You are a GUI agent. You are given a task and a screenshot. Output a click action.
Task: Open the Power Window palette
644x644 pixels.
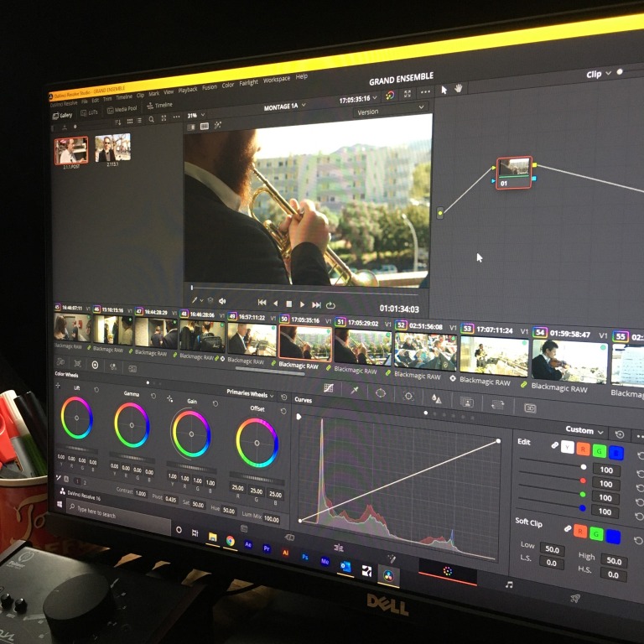381,392
